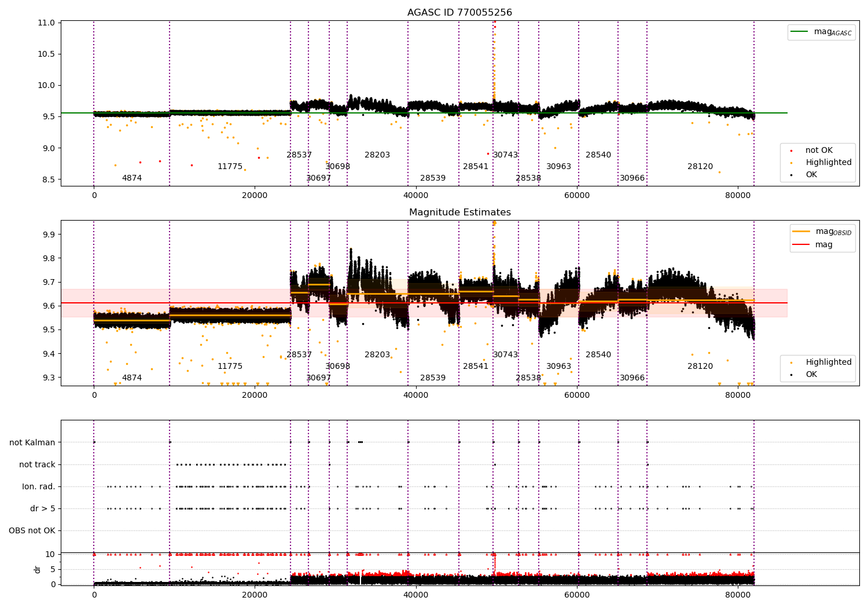Screen dimensions: 868x608
Task: Click OBSID label 28120 in the top plot
Action: (x=700, y=166)
